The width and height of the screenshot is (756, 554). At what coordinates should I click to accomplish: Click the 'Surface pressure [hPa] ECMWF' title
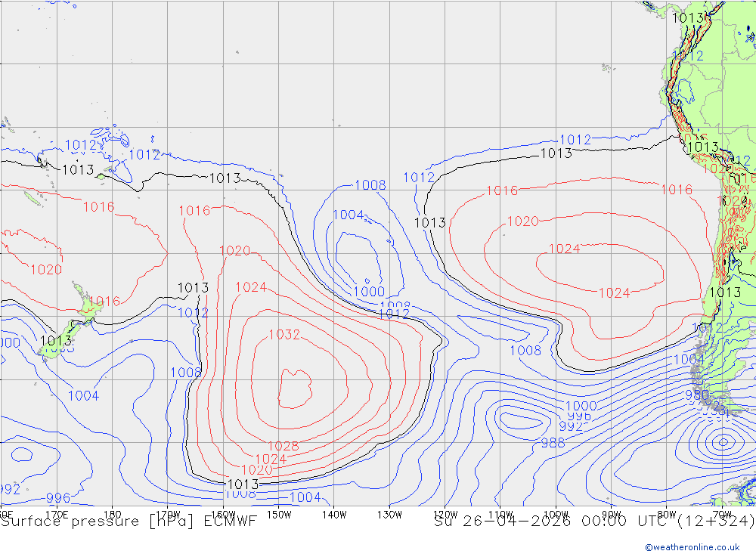click(x=129, y=522)
